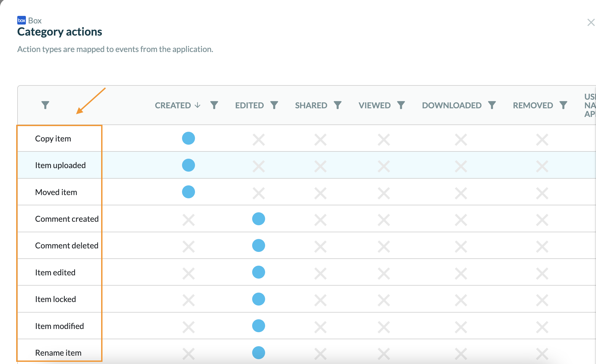Screen dimensions: 596x364
Task: Open the filter icon on the EDITED column
Action: pyautogui.click(x=274, y=105)
